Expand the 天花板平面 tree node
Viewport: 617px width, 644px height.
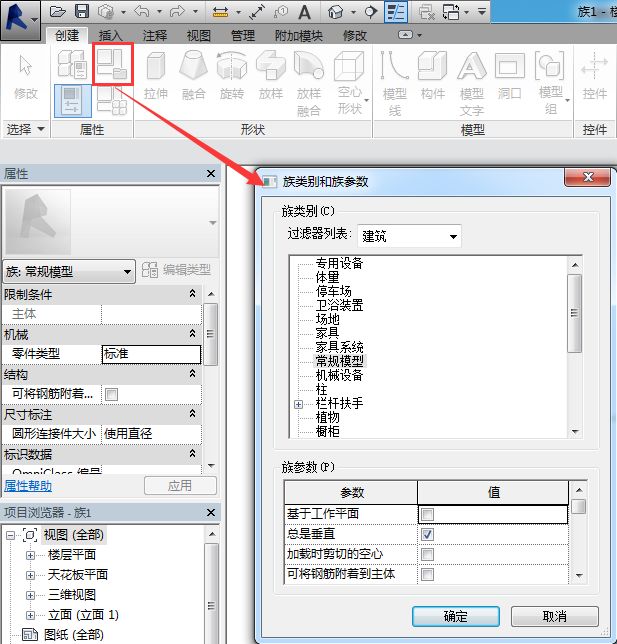pyautogui.click(x=30, y=575)
